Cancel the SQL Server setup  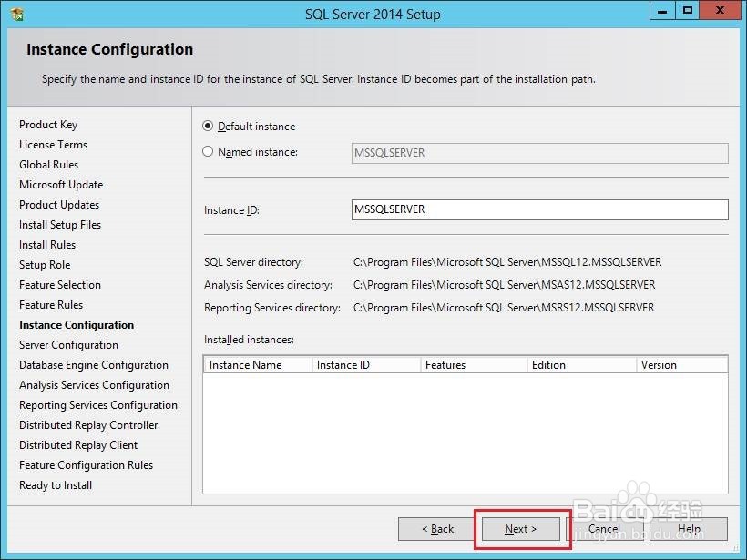[604, 528]
